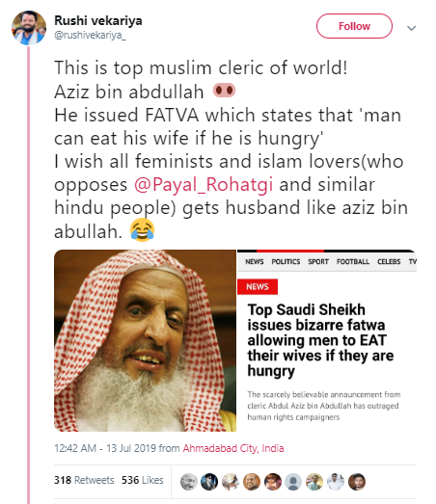This screenshot has width=436, height=504.
Task: View the 318 Retweets list
Action: [x=84, y=480]
